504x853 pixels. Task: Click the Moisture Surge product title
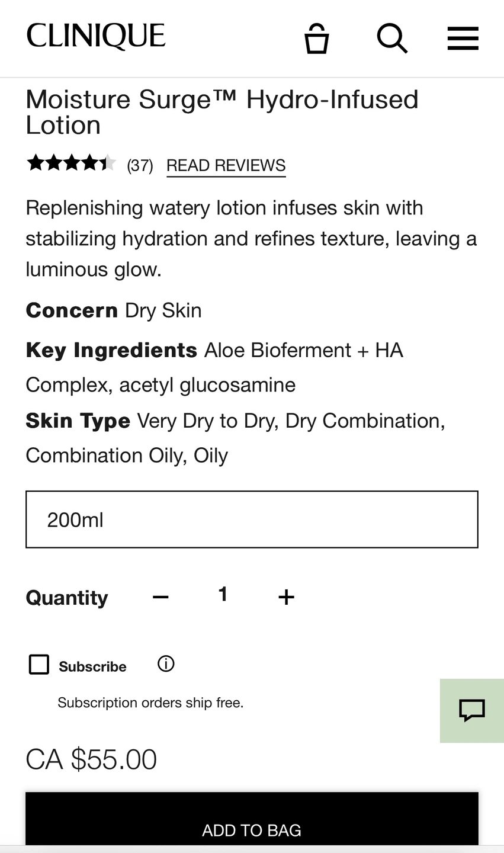click(222, 112)
